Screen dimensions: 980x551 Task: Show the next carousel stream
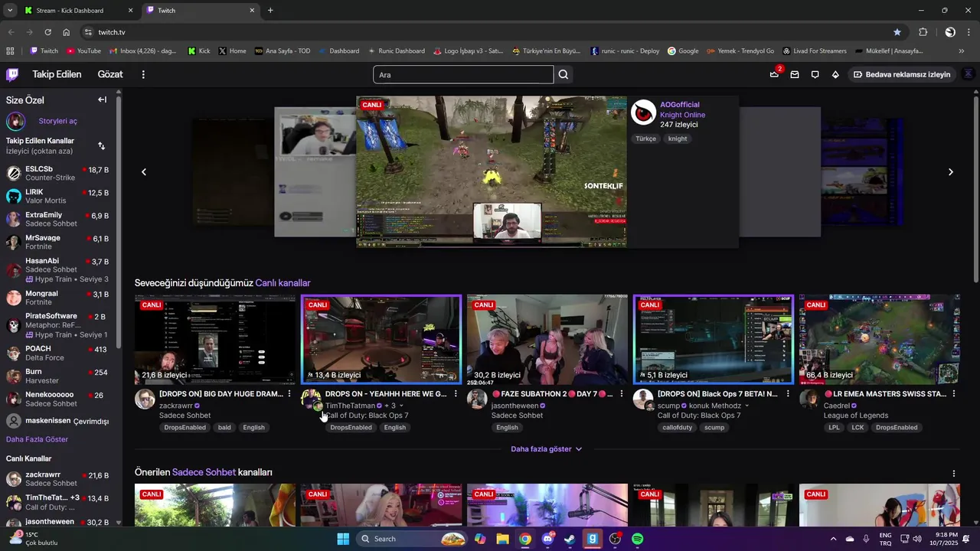click(x=950, y=172)
